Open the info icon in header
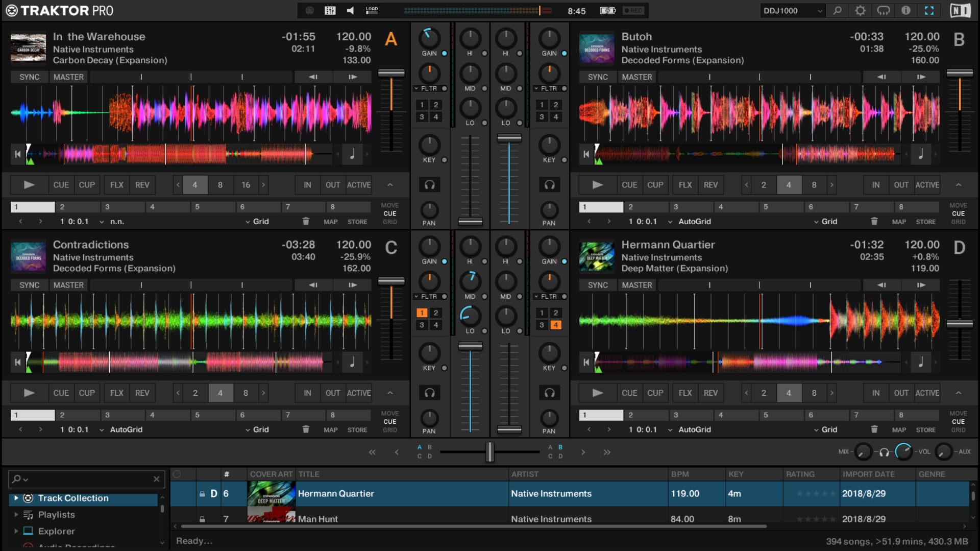The width and height of the screenshot is (980, 551). (906, 11)
